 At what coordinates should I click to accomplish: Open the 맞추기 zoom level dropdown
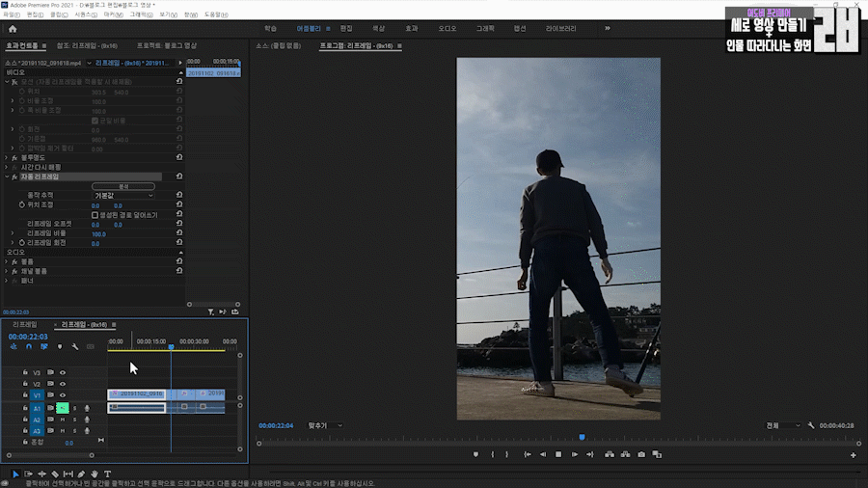tap(325, 425)
